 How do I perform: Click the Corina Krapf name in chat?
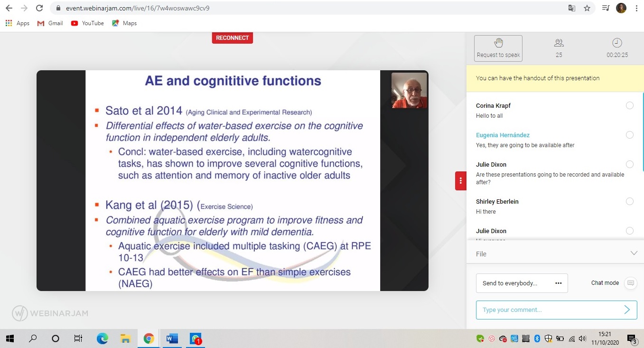click(x=493, y=106)
